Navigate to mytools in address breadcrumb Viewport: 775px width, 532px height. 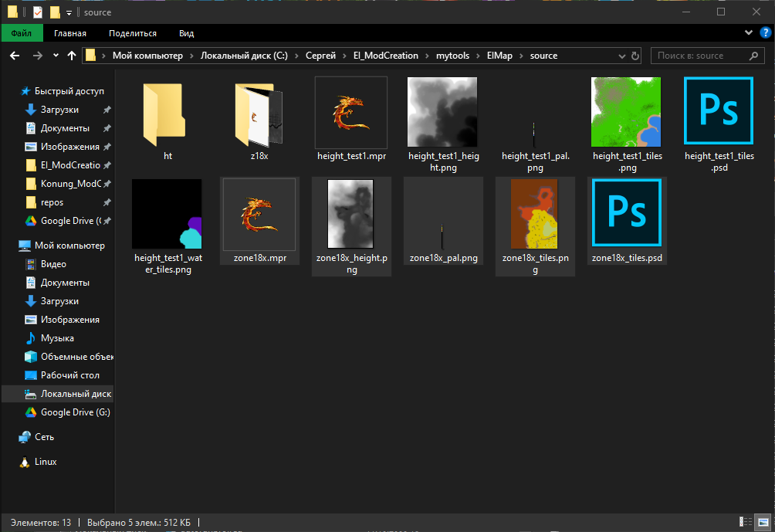[x=452, y=56]
